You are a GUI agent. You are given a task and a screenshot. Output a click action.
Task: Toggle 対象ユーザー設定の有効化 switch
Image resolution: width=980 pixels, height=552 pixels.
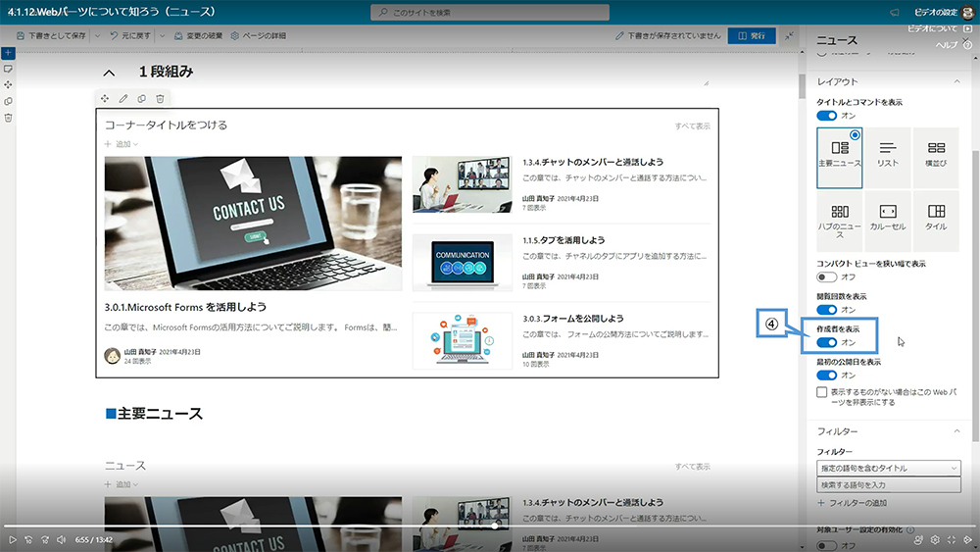(x=826, y=546)
